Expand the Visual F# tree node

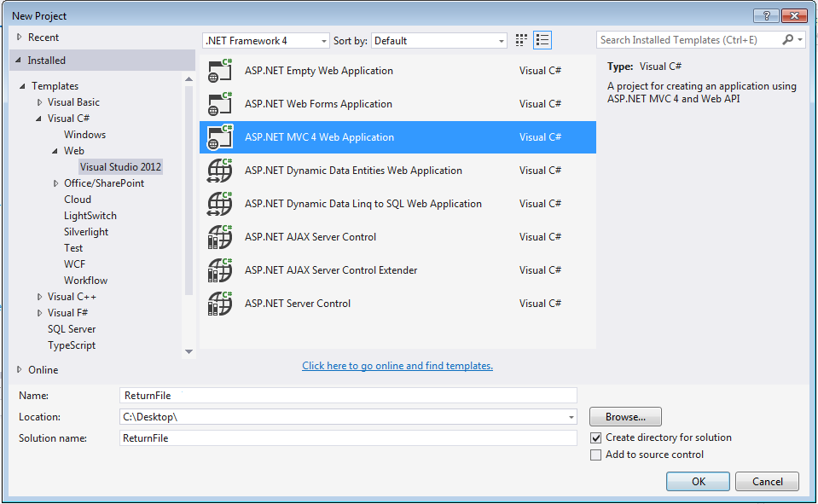click(x=39, y=313)
